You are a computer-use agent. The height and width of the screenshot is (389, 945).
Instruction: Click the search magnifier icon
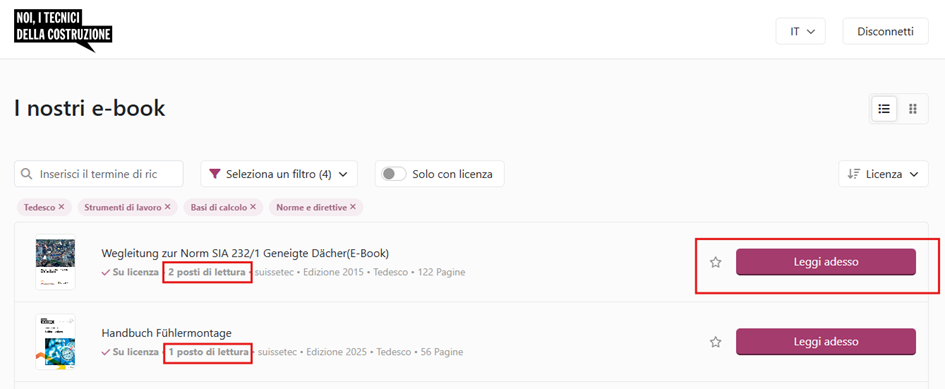26,174
